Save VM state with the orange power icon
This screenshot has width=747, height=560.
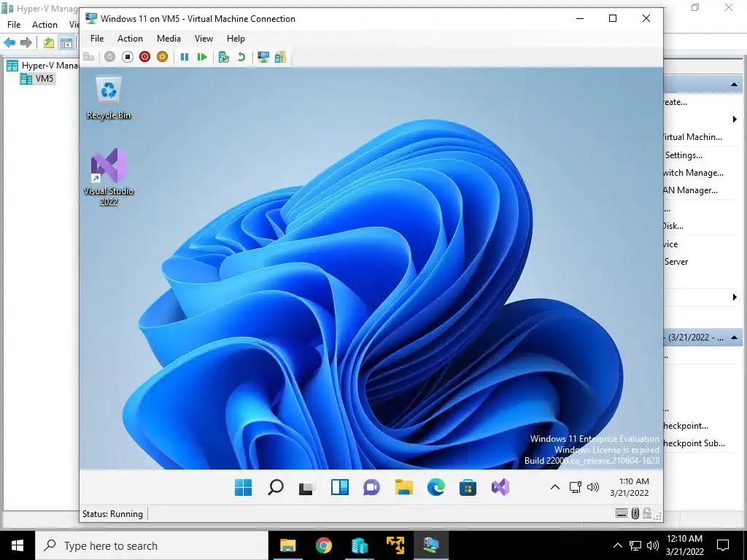pyautogui.click(x=163, y=57)
